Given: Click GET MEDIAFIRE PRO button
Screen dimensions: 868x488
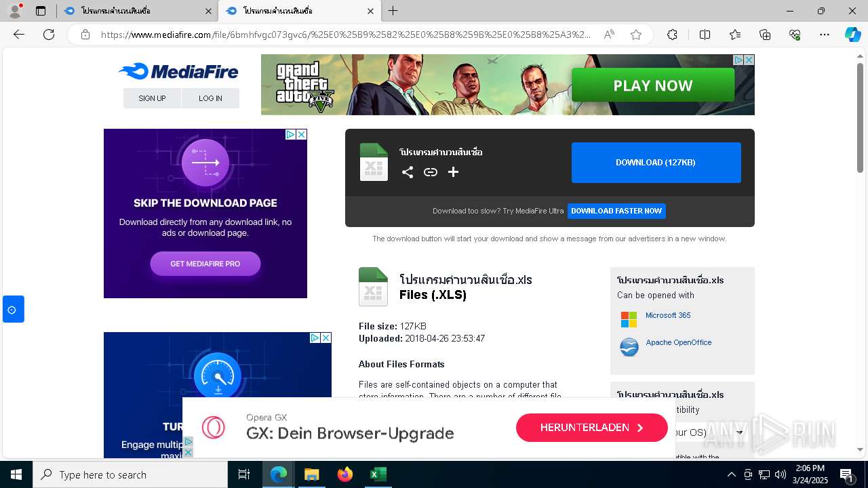Looking at the screenshot, I should tap(205, 264).
